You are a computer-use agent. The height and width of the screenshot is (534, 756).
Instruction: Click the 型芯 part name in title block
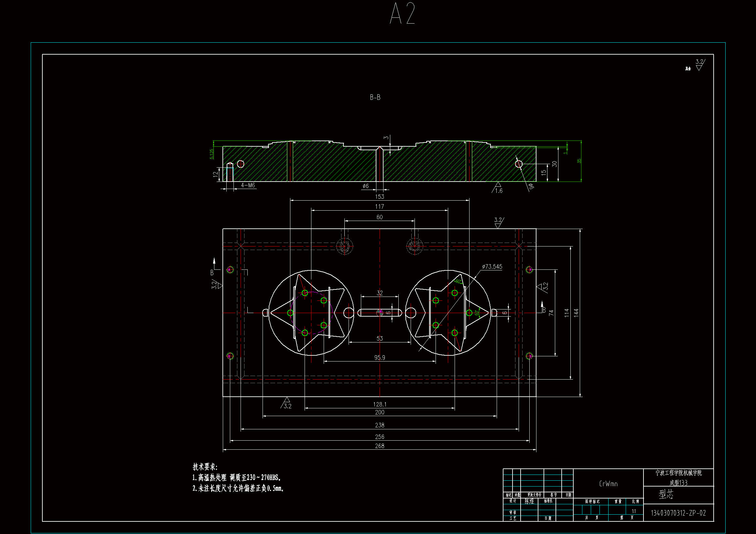[x=666, y=494]
